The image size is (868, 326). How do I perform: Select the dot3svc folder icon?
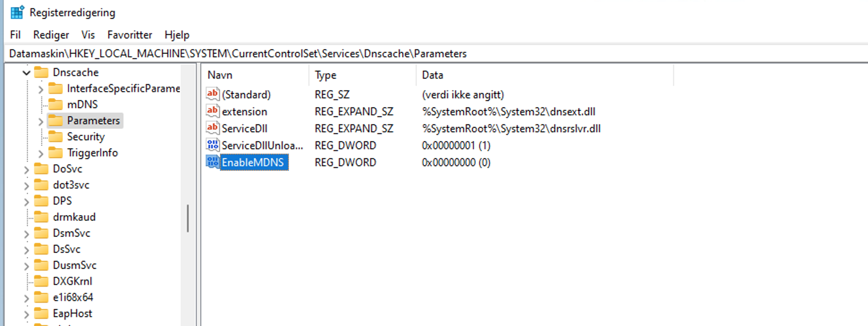point(41,184)
